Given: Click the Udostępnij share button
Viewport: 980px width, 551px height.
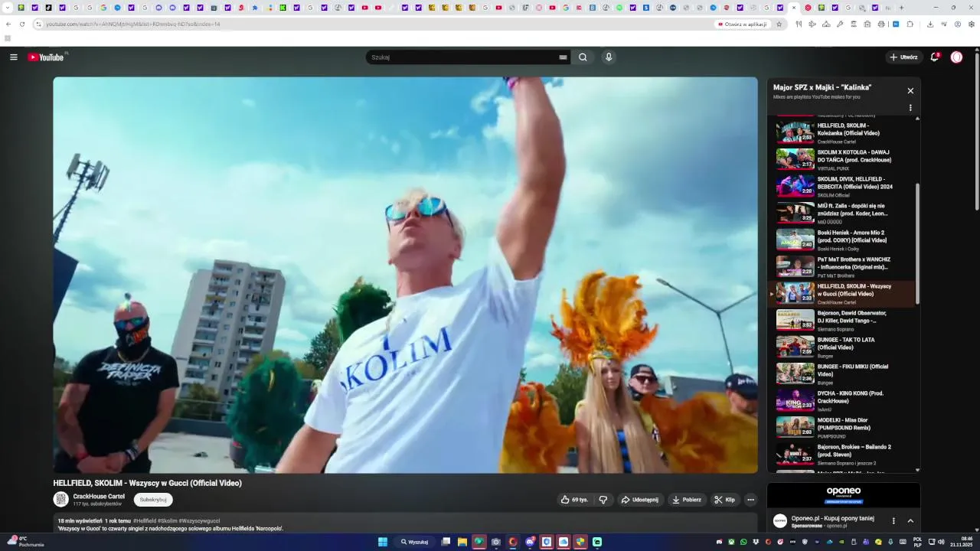Looking at the screenshot, I should [x=639, y=500].
